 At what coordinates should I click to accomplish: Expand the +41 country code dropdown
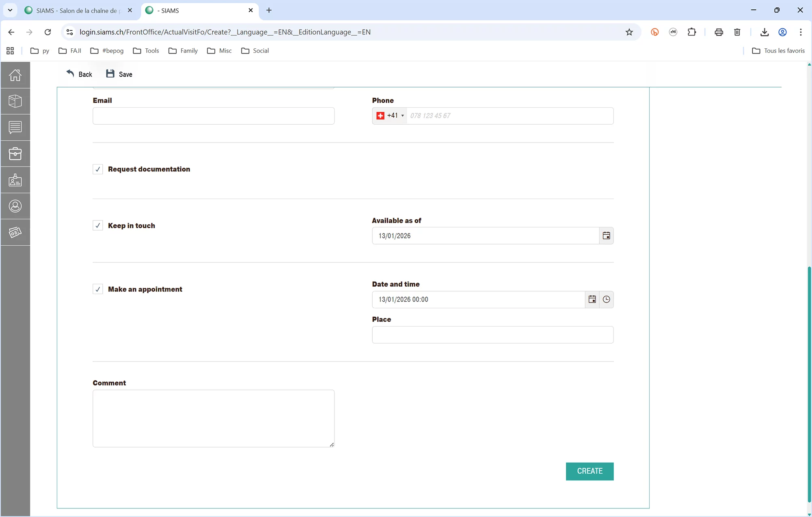point(390,116)
